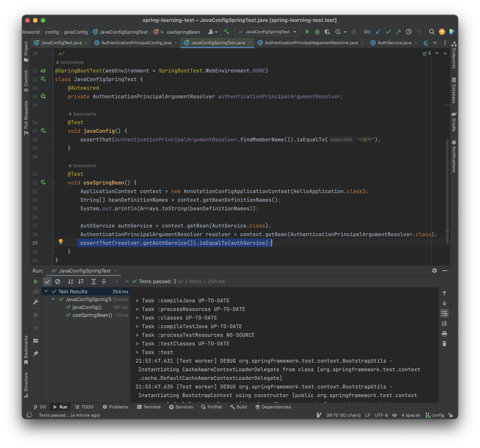Show Git history clock icon
480x448 pixels.
pos(408,32)
